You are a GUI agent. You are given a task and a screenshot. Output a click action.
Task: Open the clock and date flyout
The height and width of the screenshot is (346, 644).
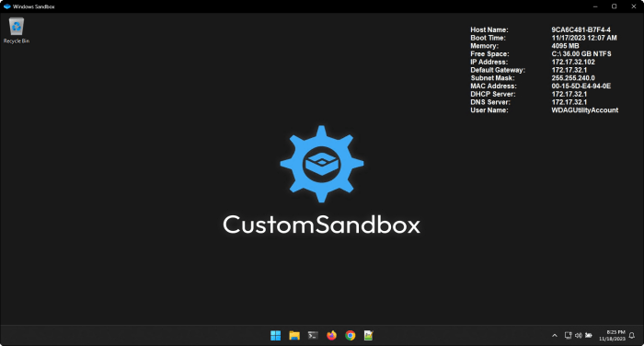tap(612, 335)
